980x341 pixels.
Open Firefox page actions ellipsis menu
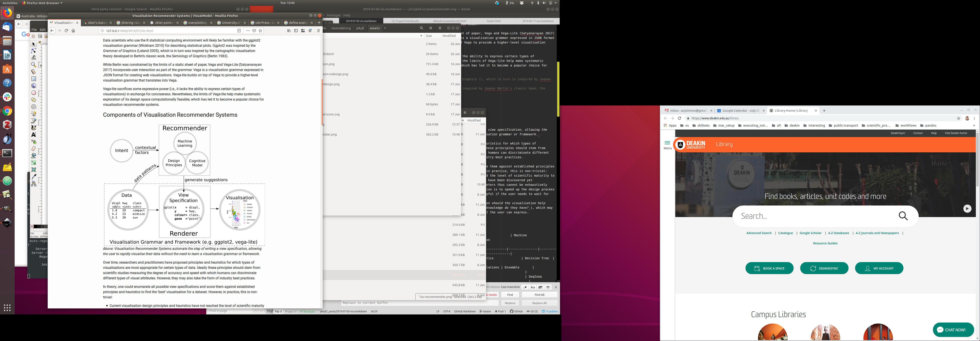pos(248,31)
